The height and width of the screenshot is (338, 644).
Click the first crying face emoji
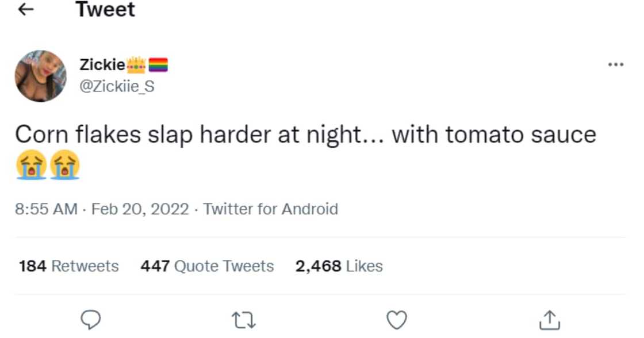click(31, 166)
